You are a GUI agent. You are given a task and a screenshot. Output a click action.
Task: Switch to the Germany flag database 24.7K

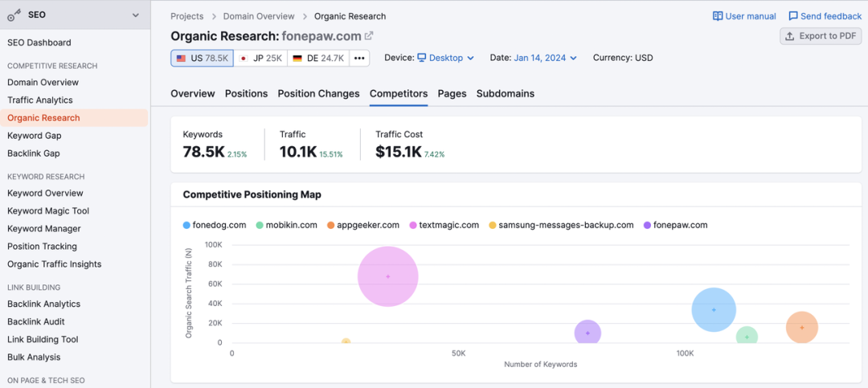pos(318,58)
